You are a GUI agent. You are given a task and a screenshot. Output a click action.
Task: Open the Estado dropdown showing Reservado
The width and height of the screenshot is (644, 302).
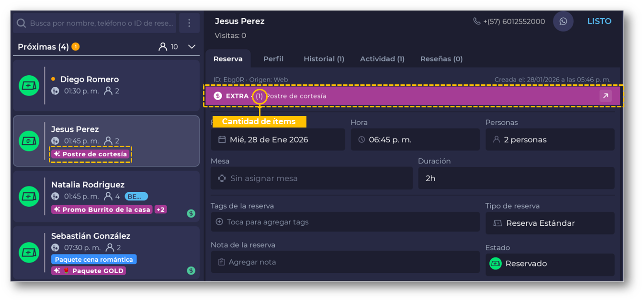tap(549, 264)
